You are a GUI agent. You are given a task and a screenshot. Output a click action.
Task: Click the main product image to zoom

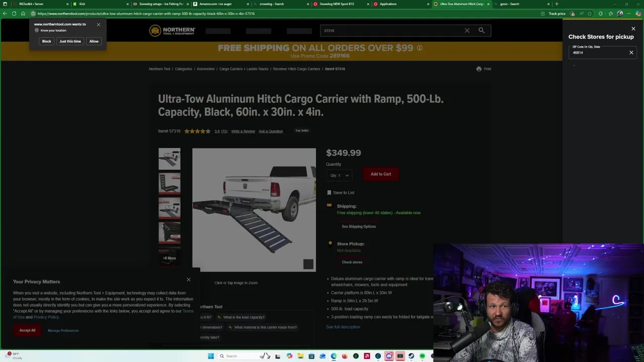click(x=254, y=210)
